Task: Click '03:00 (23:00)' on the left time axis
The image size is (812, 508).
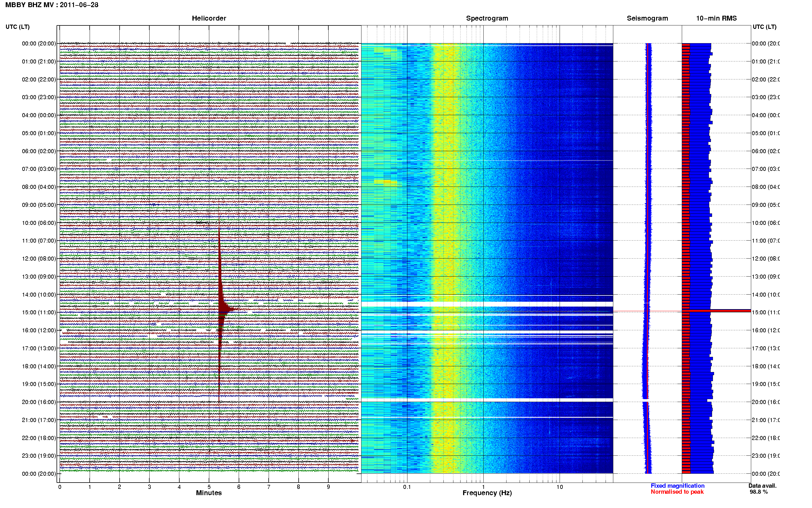Action: point(39,97)
